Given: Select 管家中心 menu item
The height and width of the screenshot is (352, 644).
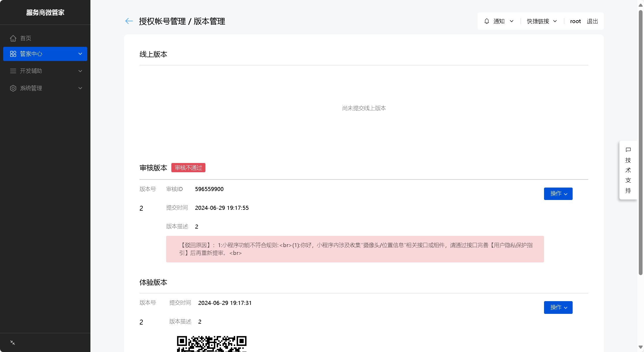Looking at the screenshot, I should (x=31, y=54).
